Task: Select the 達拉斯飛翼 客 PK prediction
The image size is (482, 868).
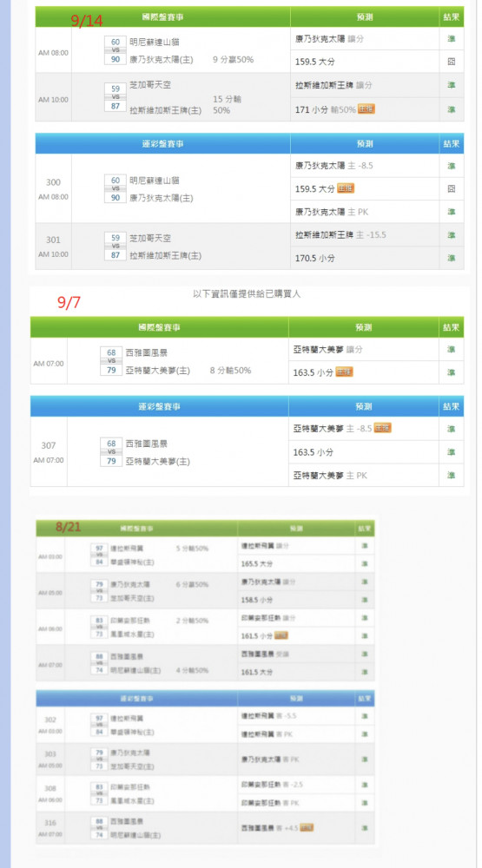Action: (267, 734)
